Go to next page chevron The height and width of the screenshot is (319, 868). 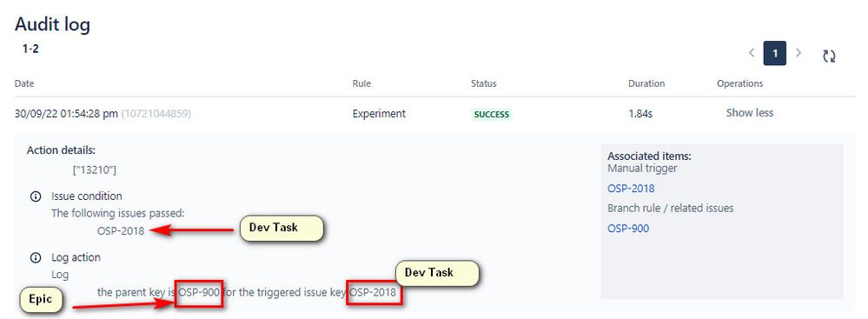pos(798,53)
